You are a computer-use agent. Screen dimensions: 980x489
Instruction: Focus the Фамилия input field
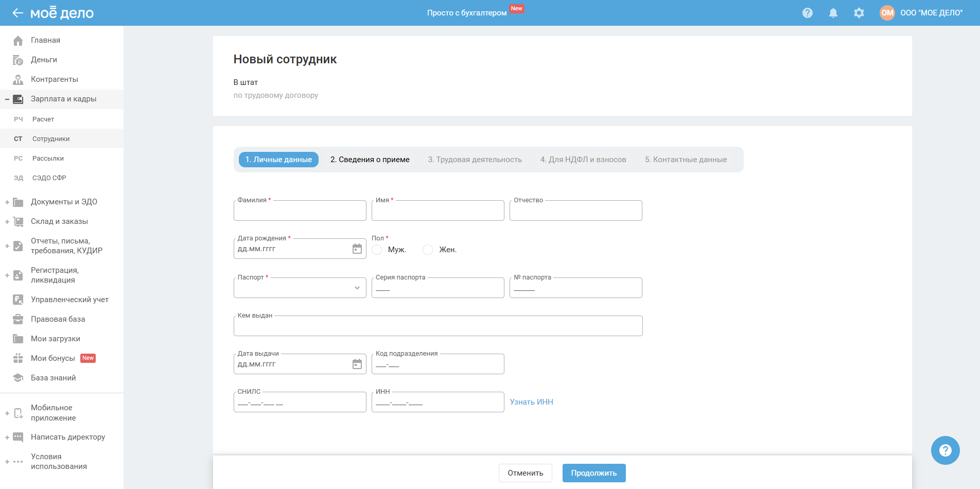300,211
